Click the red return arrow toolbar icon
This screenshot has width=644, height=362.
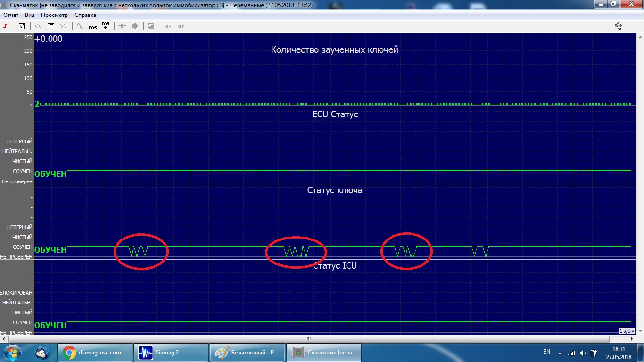[5, 26]
